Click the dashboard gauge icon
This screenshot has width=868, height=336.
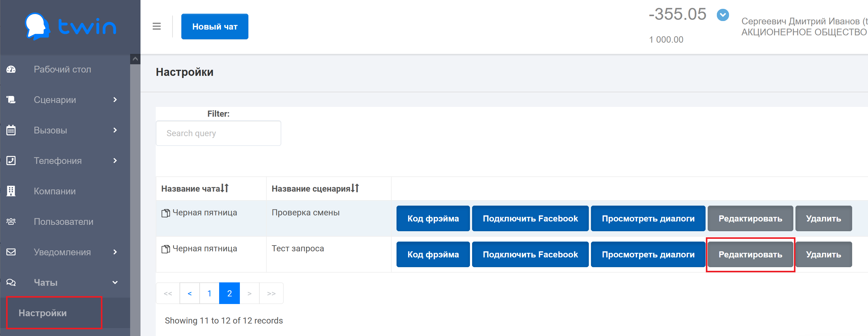11,69
